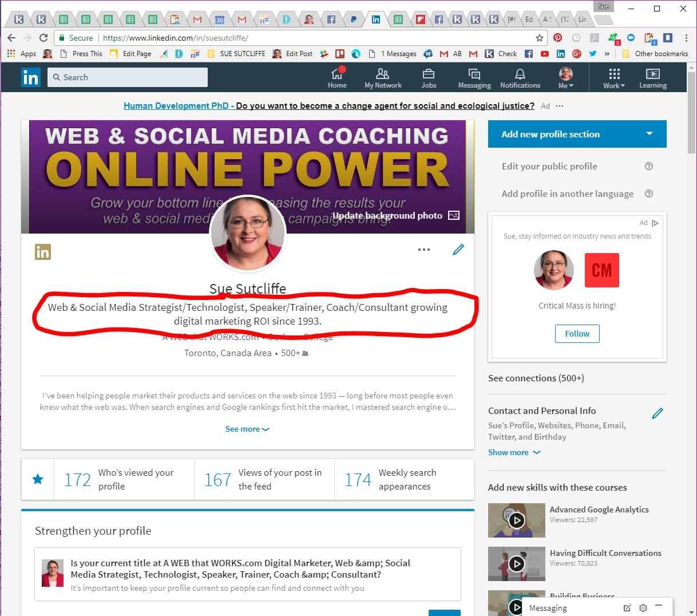697x616 pixels.
Task: Check the Notifications bell icon
Action: tap(520, 74)
